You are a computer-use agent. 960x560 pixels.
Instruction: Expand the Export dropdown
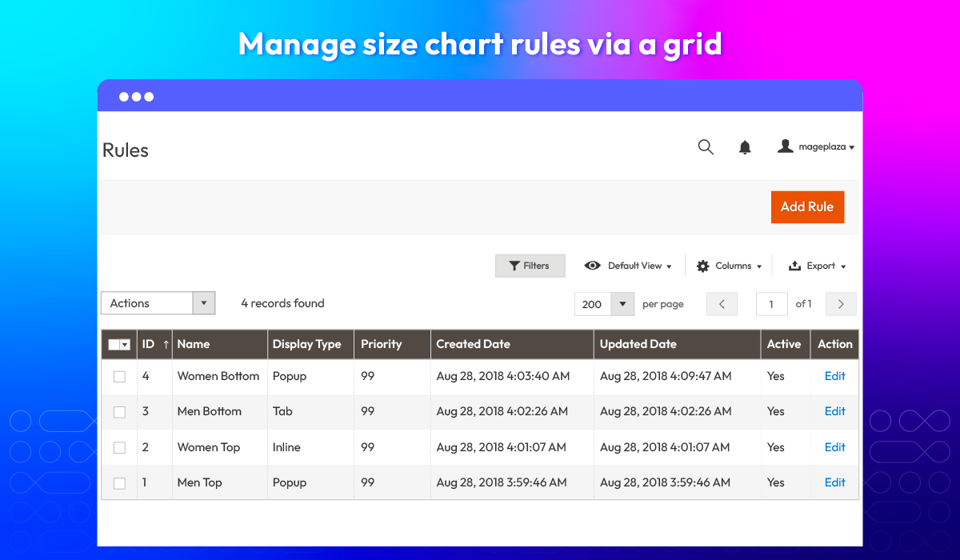(817, 266)
